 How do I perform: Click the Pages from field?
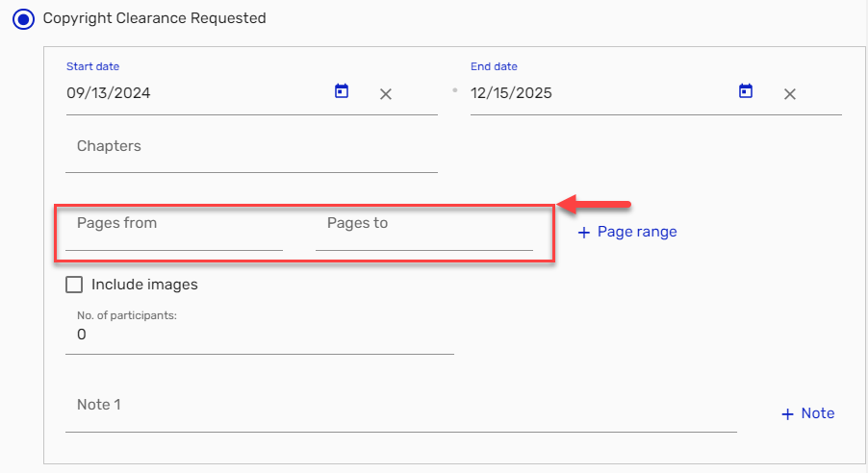[174, 228]
